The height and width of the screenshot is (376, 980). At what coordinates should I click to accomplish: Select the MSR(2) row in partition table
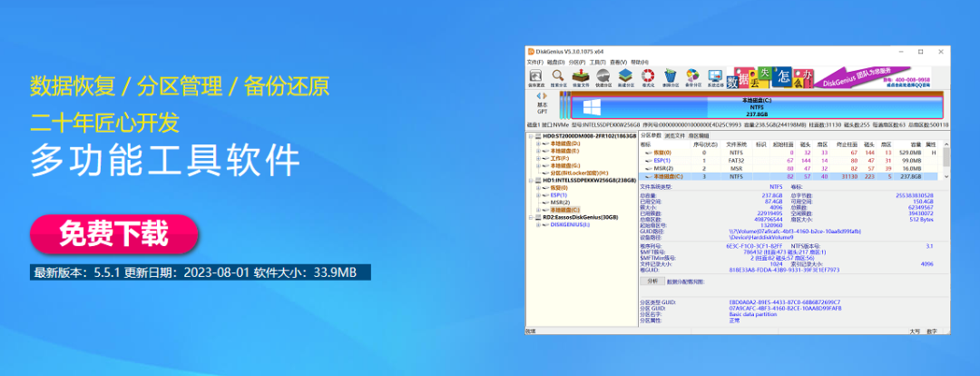(790, 169)
